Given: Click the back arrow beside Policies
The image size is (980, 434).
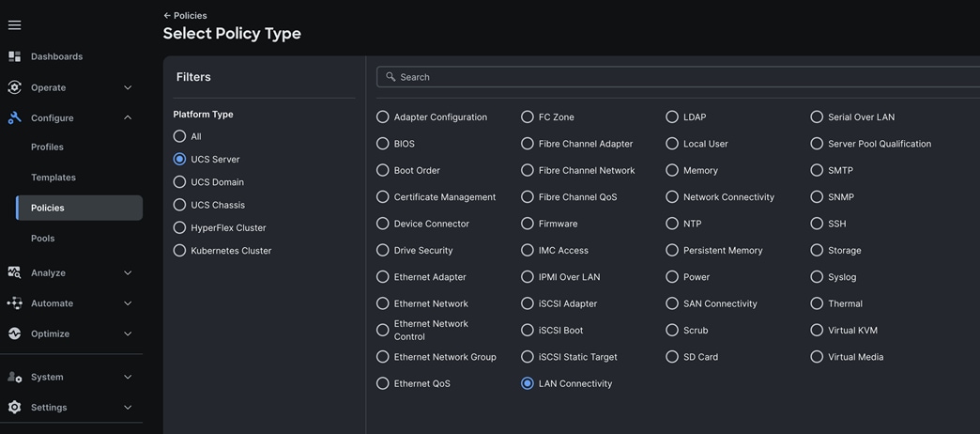Looking at the screenshot, I should click(x=167, y=15).
